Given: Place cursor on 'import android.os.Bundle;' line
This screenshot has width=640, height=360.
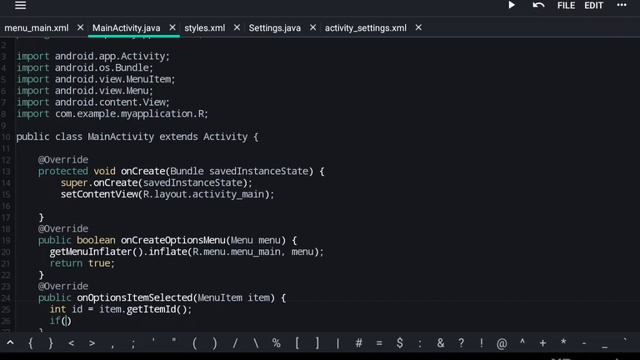Looking at the screenshot, I should click(84, 67).
